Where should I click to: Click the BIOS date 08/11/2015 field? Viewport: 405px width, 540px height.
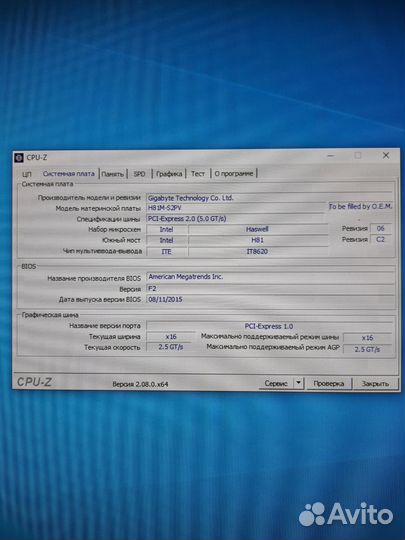click(270, 300)
